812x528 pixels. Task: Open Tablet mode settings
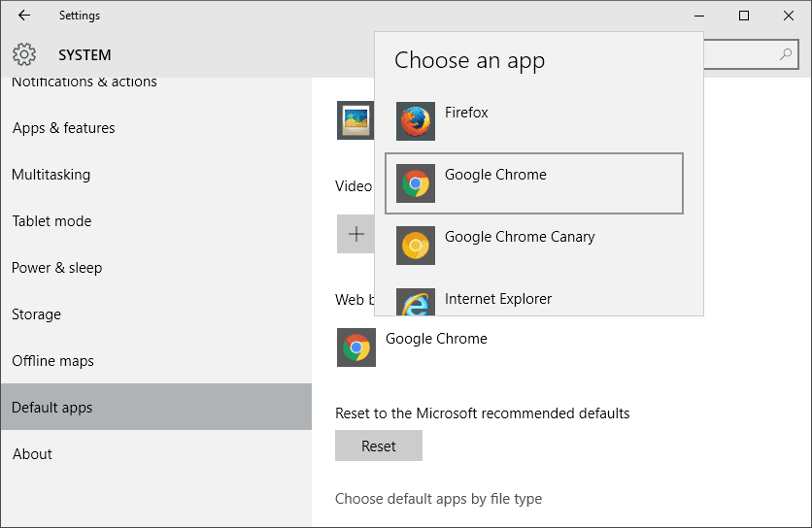(155, 221)
